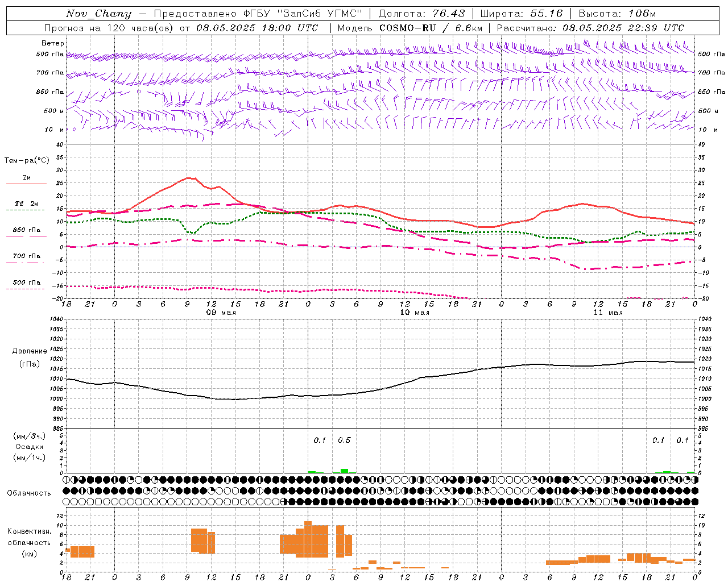Image resolution: width=728 pixels, height=582 pixels.
Task: Click the station height value 106м
Action: pyautogui.click(x=642, y=14)
